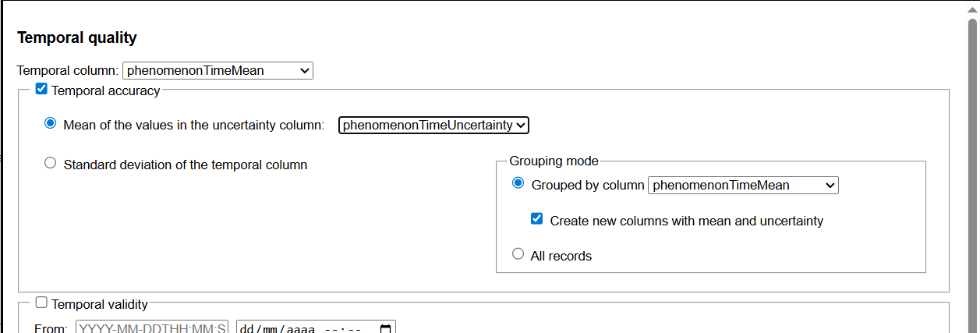Click the vertical scrollbar thumb
The image size is (980, 333).
(972, 156)
